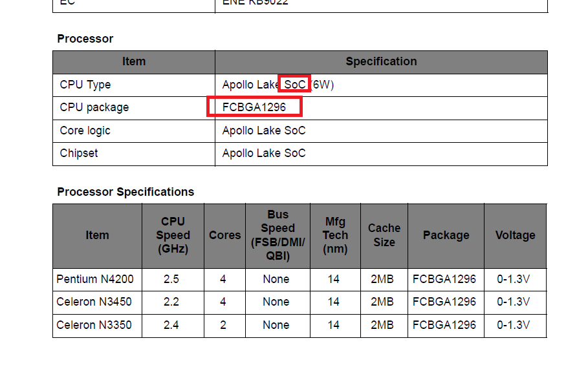Click the Voltage column header

coord(516,235)
